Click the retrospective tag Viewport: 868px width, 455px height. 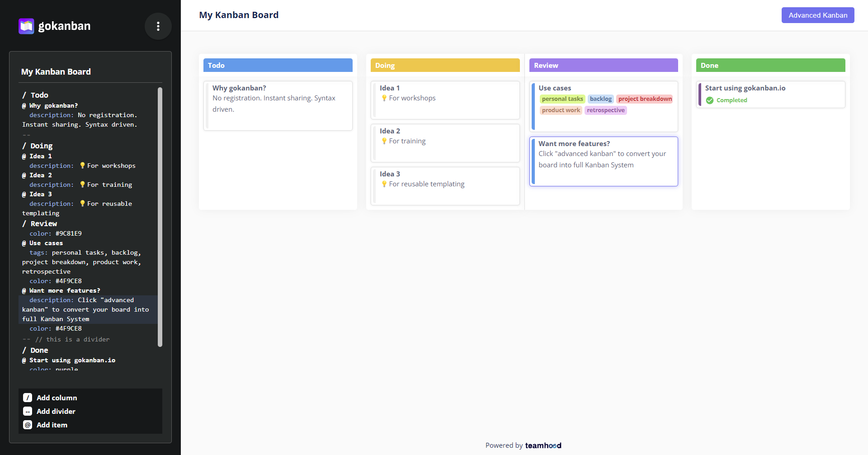coord(605,110)
